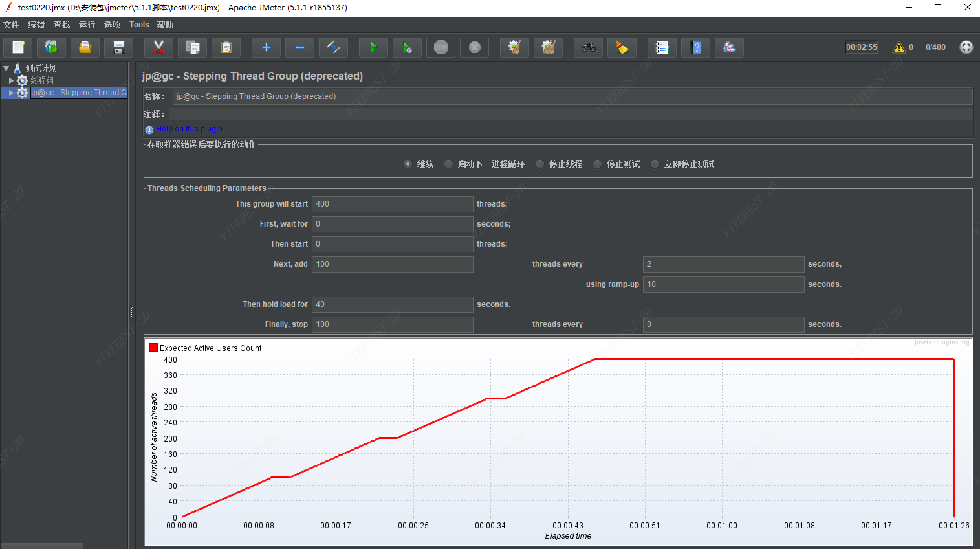Screen dimensions: 980x549
Task: Select the 测试计划 tree item
Action: [x=41, y=68]
